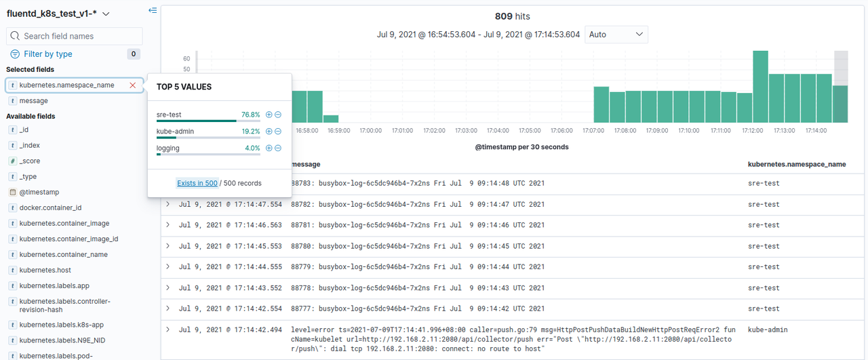Open the Auto interval dropdown

pos(616,35)
